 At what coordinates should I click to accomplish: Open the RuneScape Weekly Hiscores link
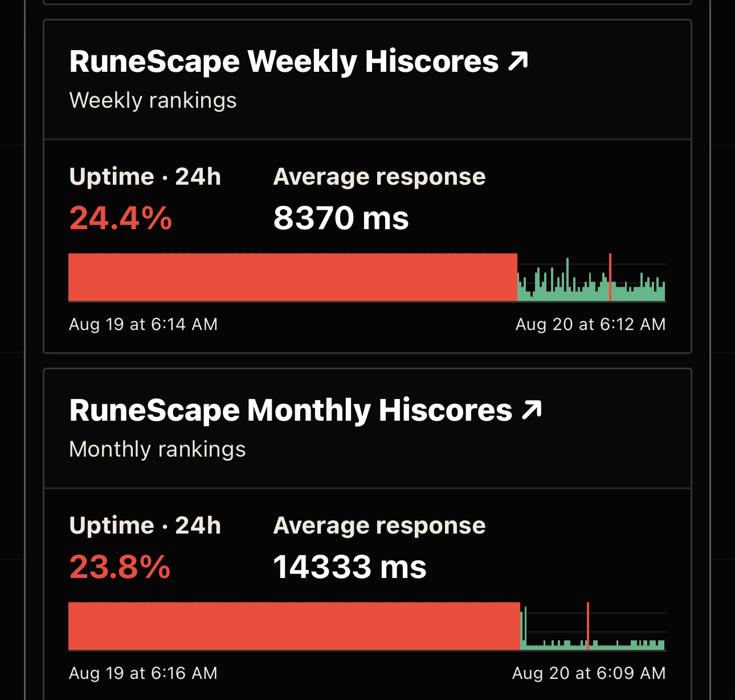tap(299, 62)
